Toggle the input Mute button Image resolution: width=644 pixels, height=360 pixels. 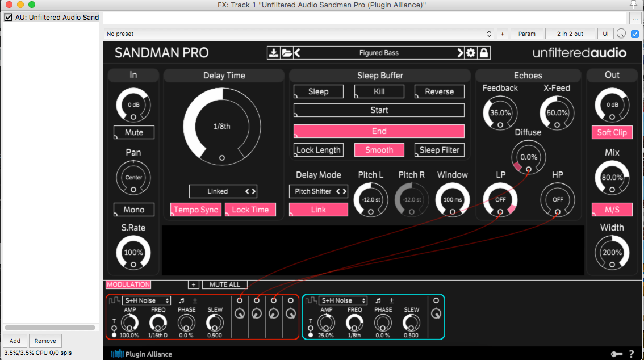click(134, 132)
